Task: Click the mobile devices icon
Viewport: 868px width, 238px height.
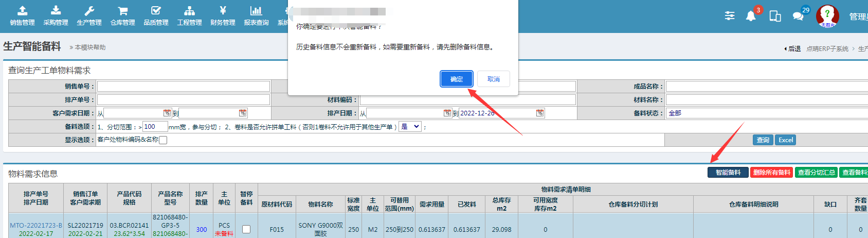Action: [775, 16]
